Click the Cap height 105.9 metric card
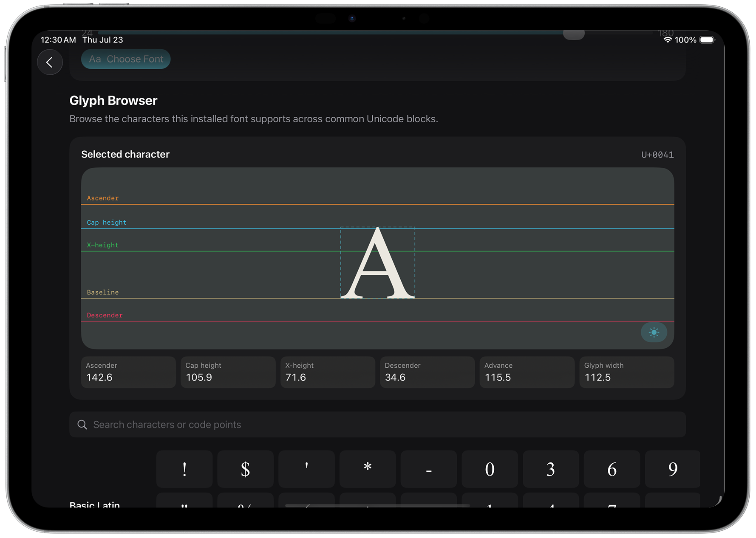This screenshot has height=538, width=756. pos(228,372)
